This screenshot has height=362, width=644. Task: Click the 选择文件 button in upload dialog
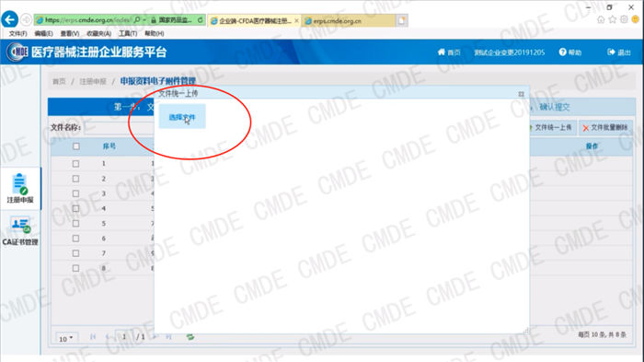pos(182,117)
